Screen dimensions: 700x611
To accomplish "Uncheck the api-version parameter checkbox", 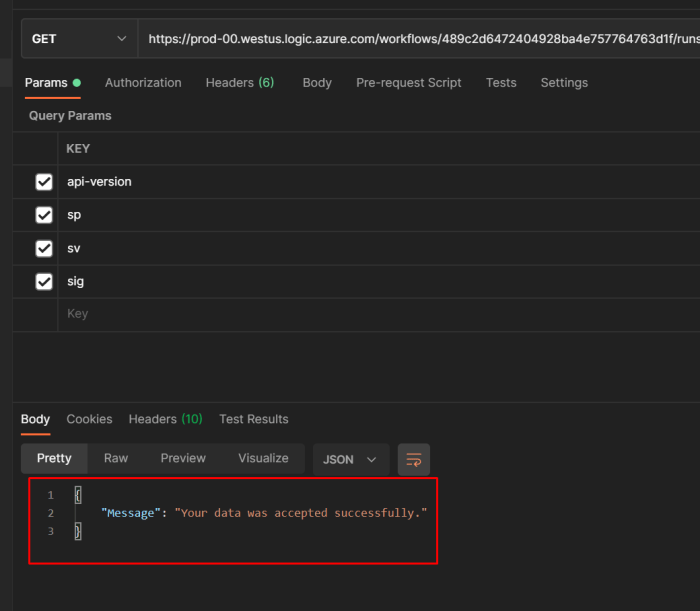I will pyautogui.click(x=44, y=182).
